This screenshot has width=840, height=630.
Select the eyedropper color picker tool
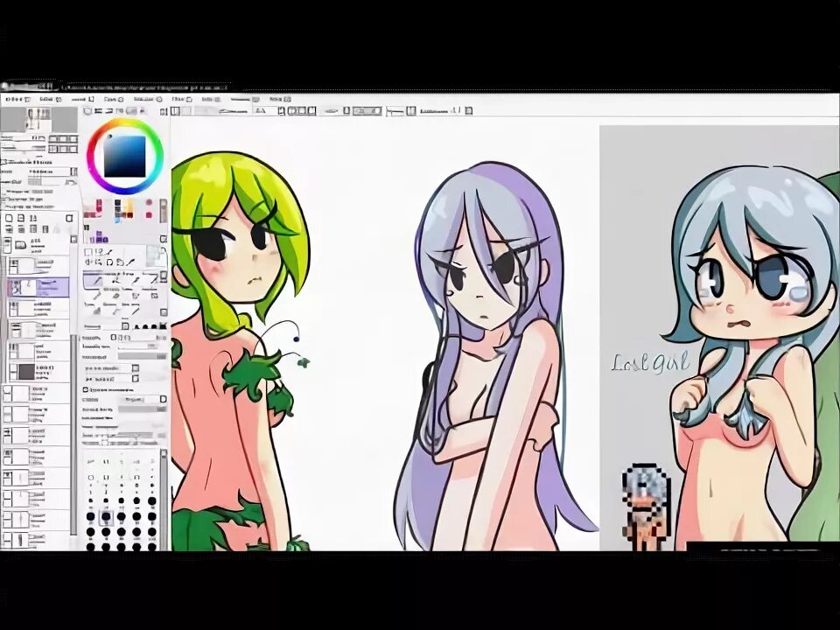130,262
